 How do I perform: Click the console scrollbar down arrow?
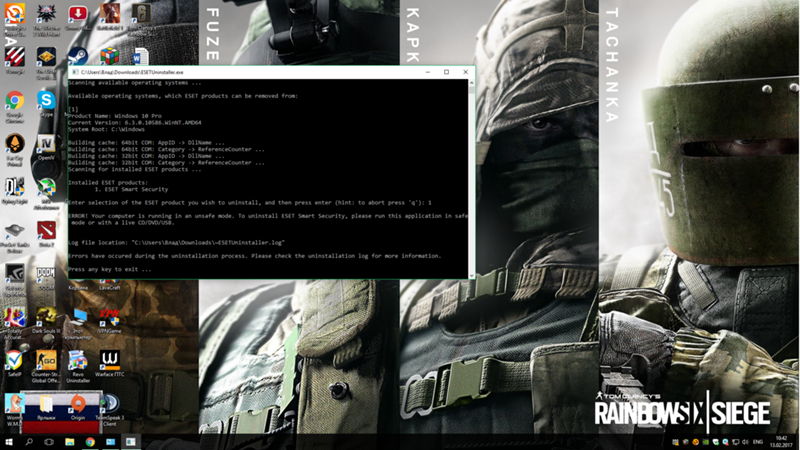point(471,276)
